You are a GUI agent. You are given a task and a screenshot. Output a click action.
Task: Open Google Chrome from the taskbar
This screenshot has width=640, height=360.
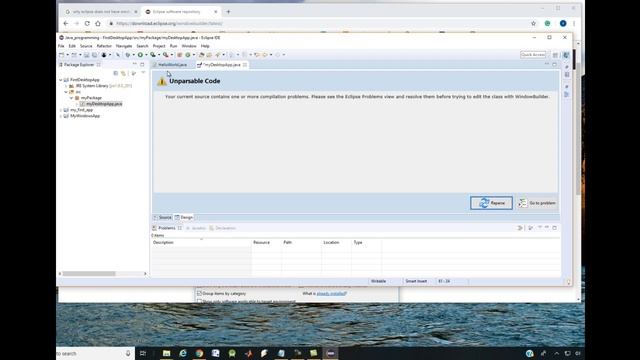tap(199, 353)
